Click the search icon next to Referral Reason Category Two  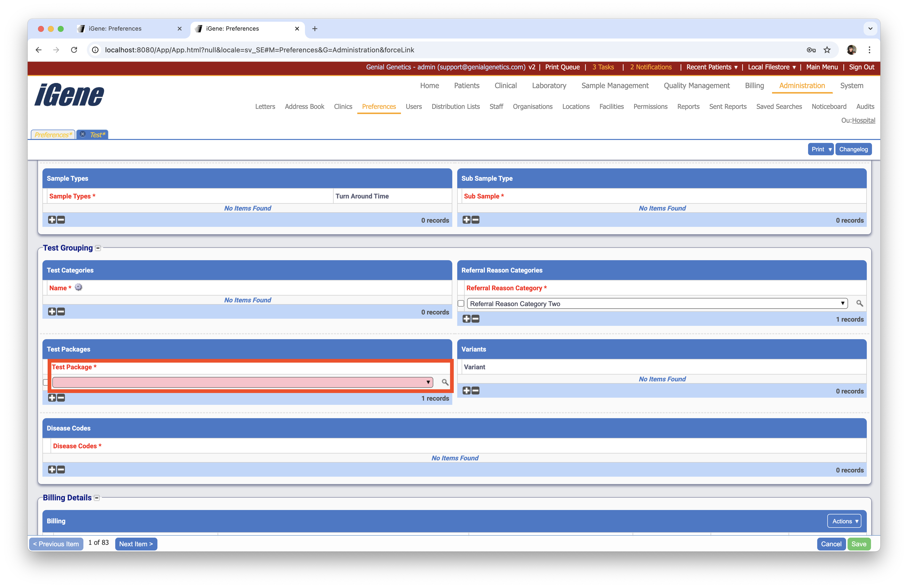(x=859, y=303)
